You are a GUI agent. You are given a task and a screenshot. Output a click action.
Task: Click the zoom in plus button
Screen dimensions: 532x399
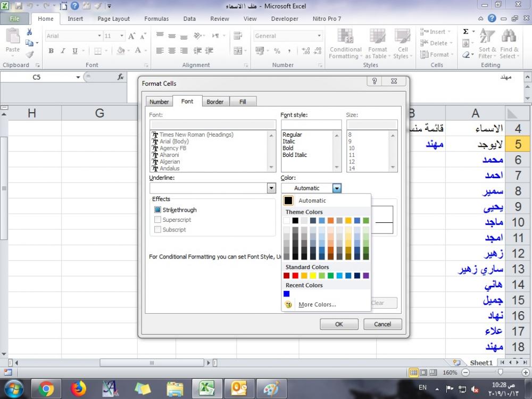526,372
